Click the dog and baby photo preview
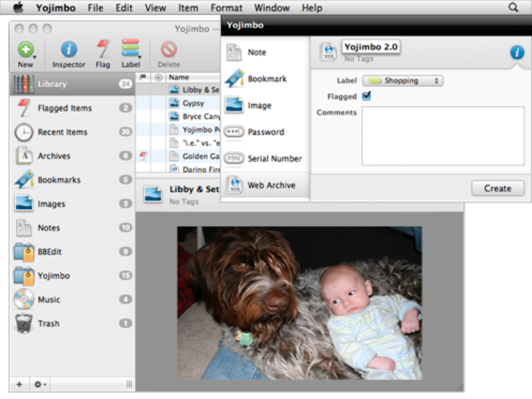The image size is (532, 399). (x=299, y=303)
